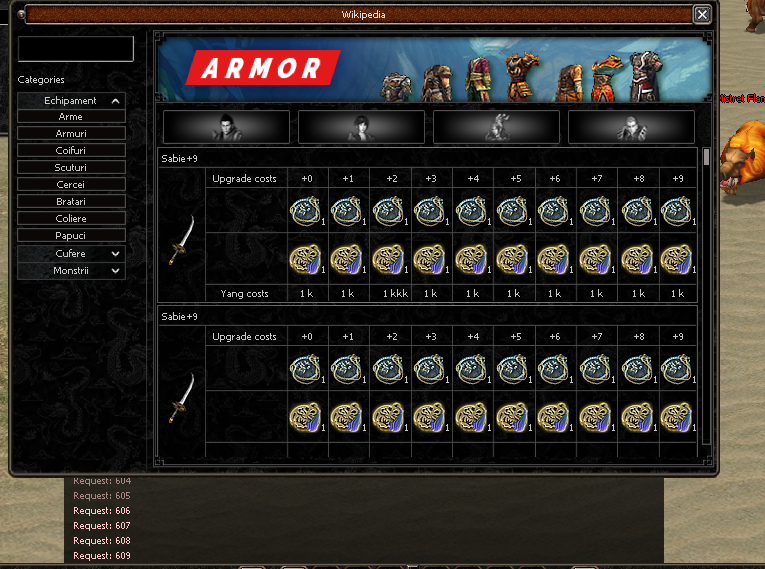This screenshot has width=765, height=569.
Task: Click first Sabie+9 gold medal icon at +9
Action: [677, 259]
